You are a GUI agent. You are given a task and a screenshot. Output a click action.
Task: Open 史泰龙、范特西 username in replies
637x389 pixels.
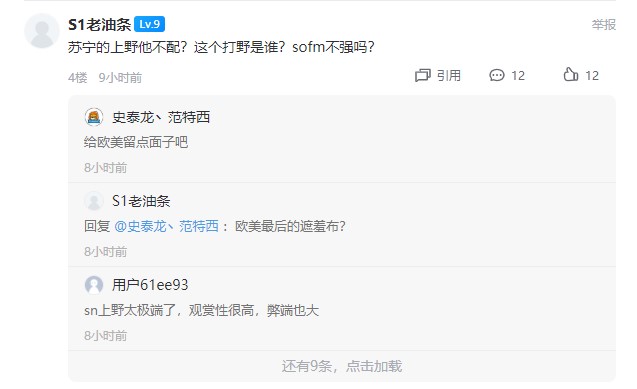coord(161,117)
